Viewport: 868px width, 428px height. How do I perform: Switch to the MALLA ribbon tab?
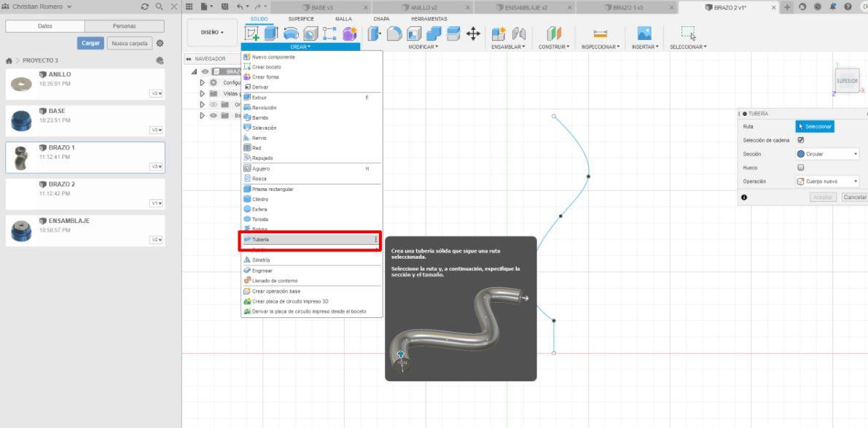343,19
